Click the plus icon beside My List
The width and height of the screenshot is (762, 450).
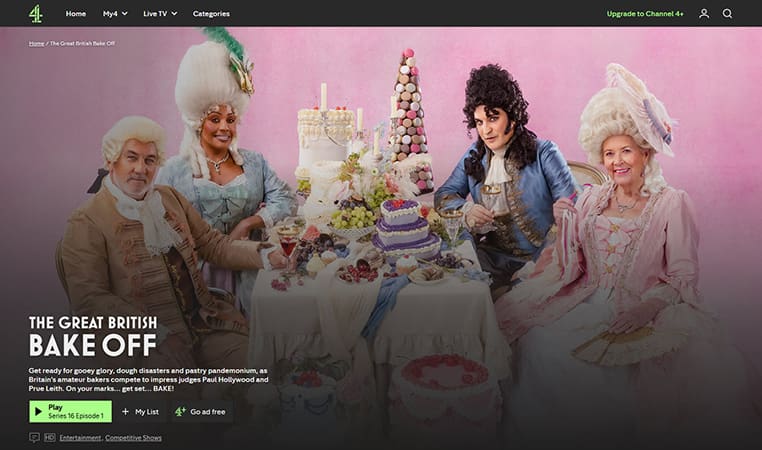click(x=125, y=411)
